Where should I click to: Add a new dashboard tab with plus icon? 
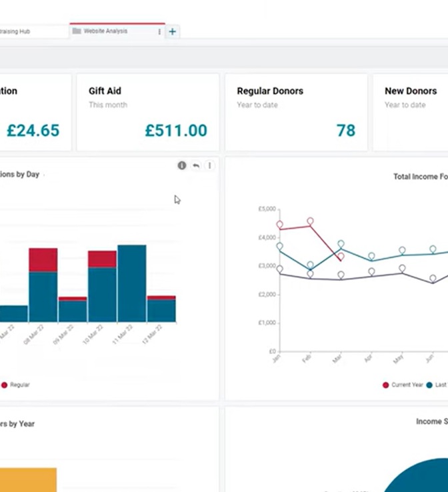pos(172,31)
